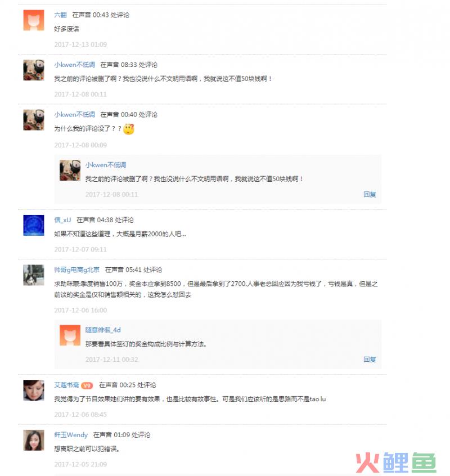
Task: Open 小kwen不低调 username on 08:33 comment
Action: click(x=75, y=65)
